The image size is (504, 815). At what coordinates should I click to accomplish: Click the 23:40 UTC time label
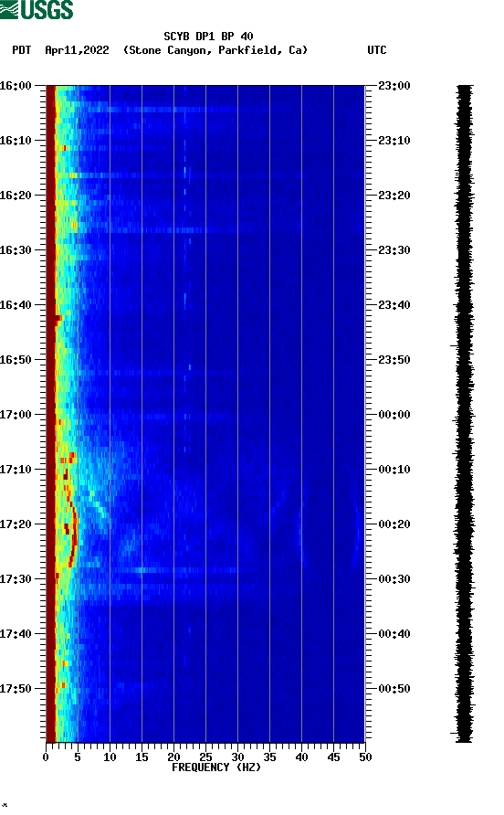pyautogui.click(x=394, y=305)
